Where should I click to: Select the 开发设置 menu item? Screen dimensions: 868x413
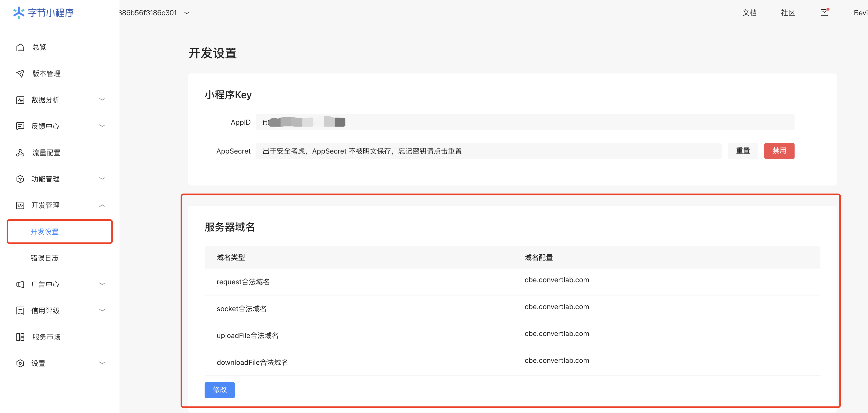pyautogui.click(x=45, y=232)
